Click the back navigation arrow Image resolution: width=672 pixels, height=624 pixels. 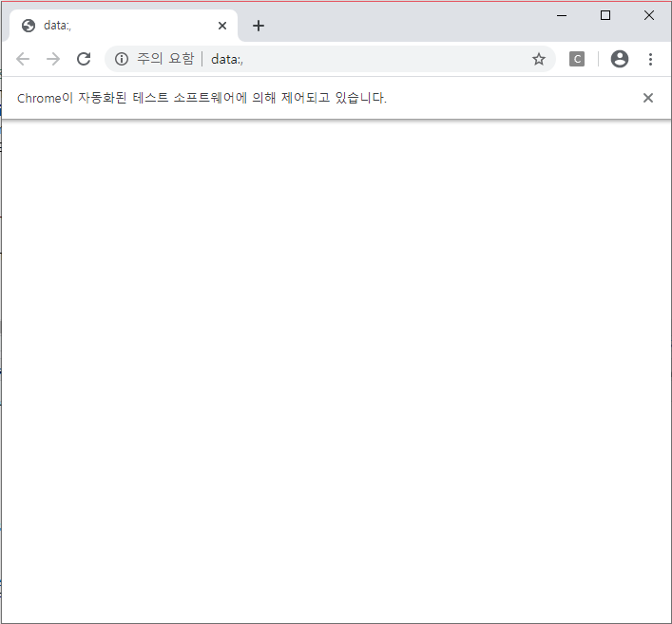23,59
